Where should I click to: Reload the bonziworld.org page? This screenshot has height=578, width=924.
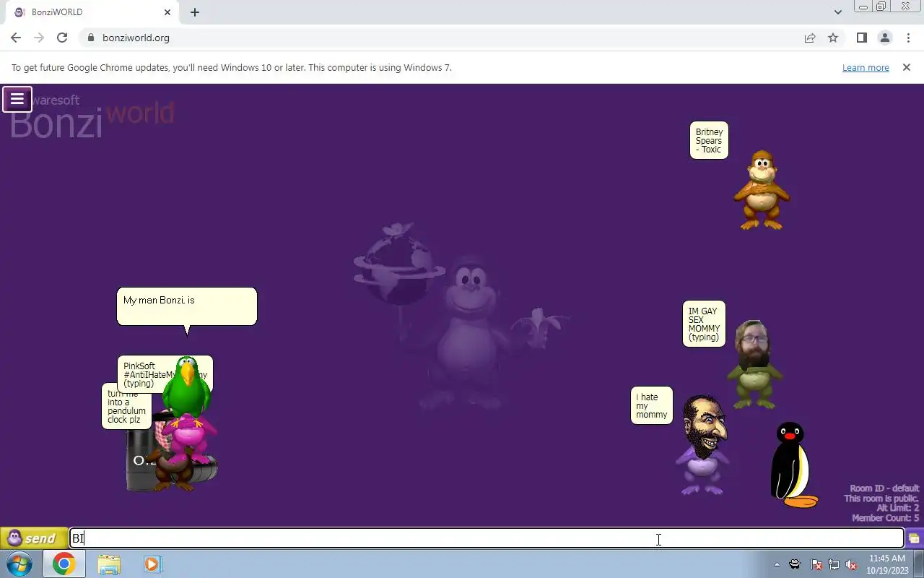62,38
